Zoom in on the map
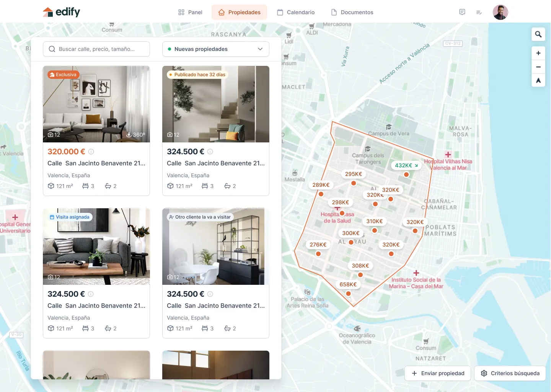 point(538,53)
